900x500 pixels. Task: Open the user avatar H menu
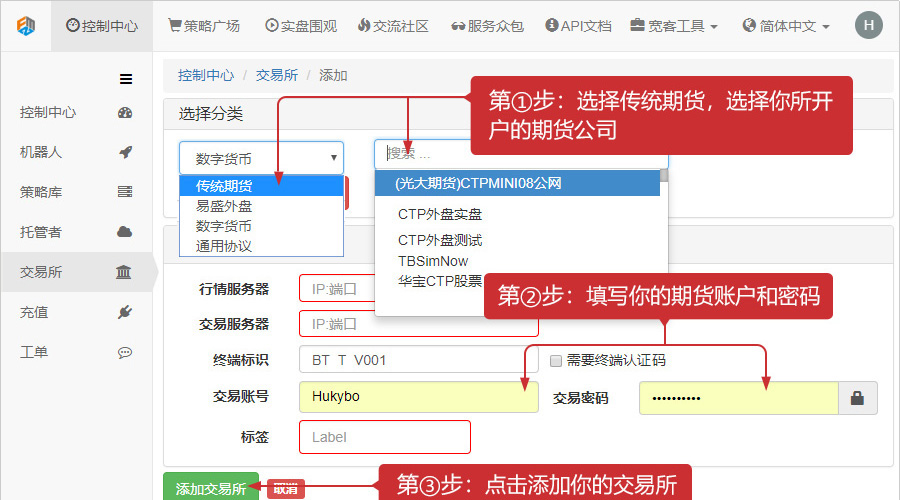869,26
